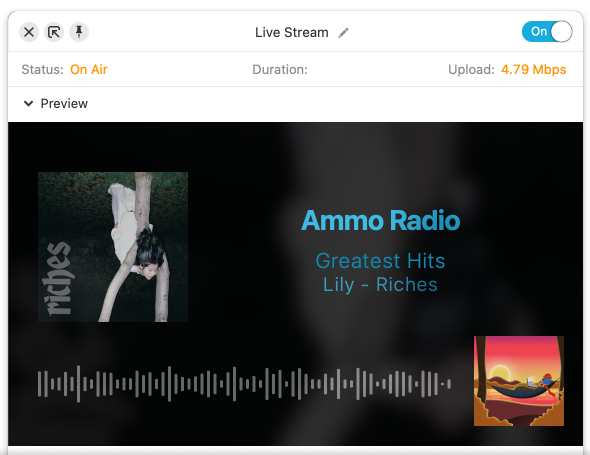
Task: Click the Duration label
Action: [280, 70]
